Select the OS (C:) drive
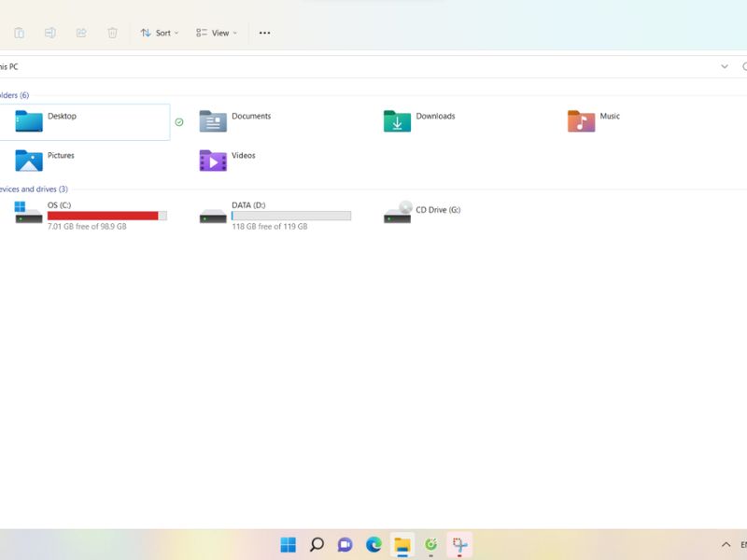 91,216
